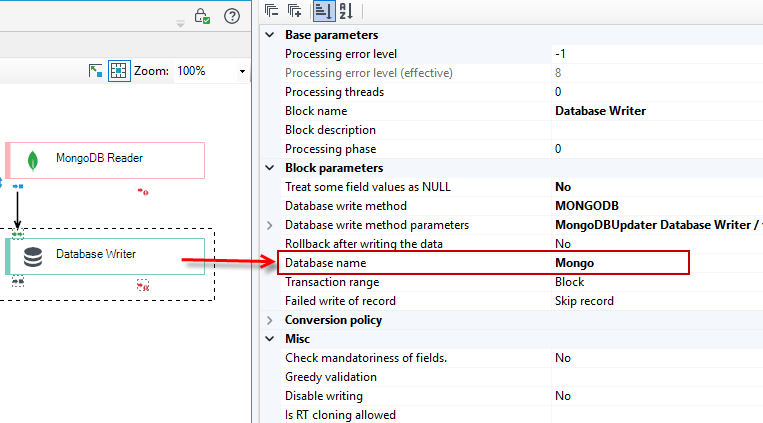
Task: Click the Misc heading
Action: click(x=297, y=339)
